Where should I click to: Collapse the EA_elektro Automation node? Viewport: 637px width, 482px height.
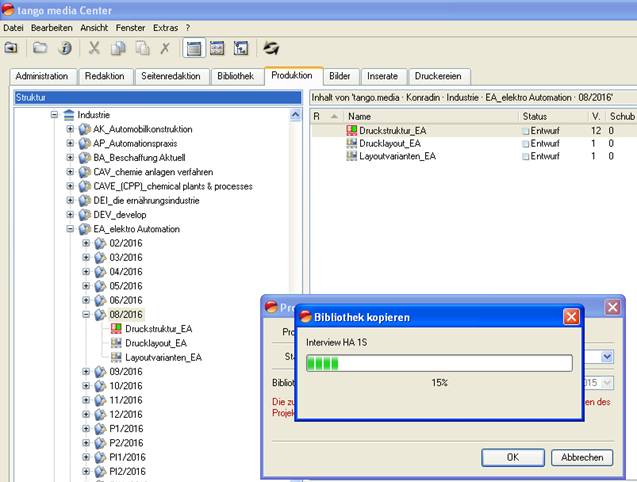tap(70, 229)
